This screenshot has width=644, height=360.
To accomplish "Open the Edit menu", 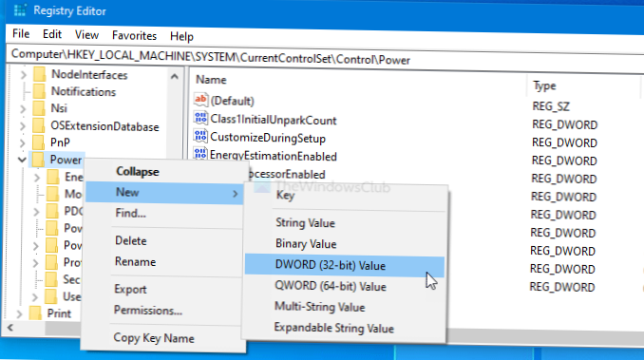I will (x=52, y=34).
